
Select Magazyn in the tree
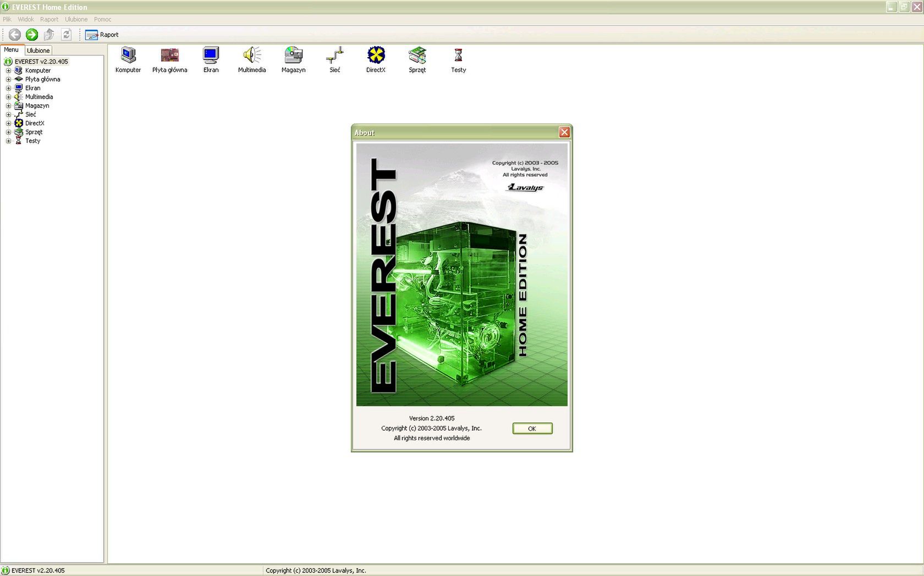pyautogui.click(x=37, y=106)
